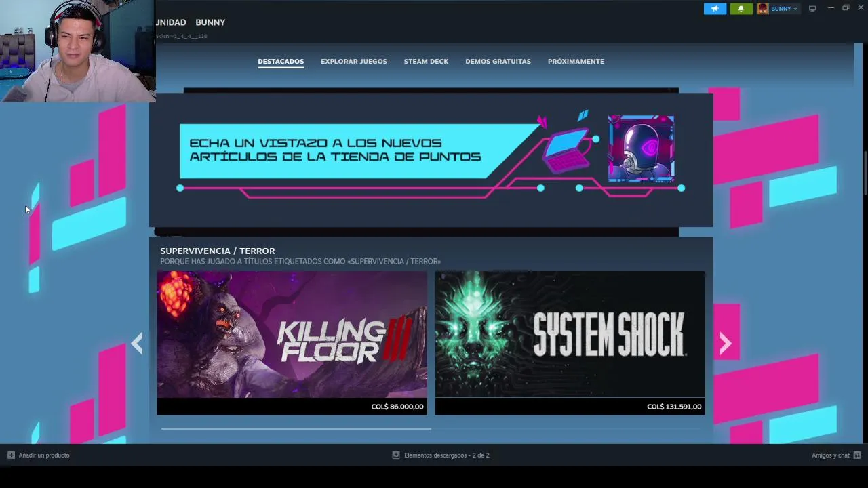Click the Supervivencia / Terror section heading
The height and width of the screenshot is (488, 868).
pos(218,251)
